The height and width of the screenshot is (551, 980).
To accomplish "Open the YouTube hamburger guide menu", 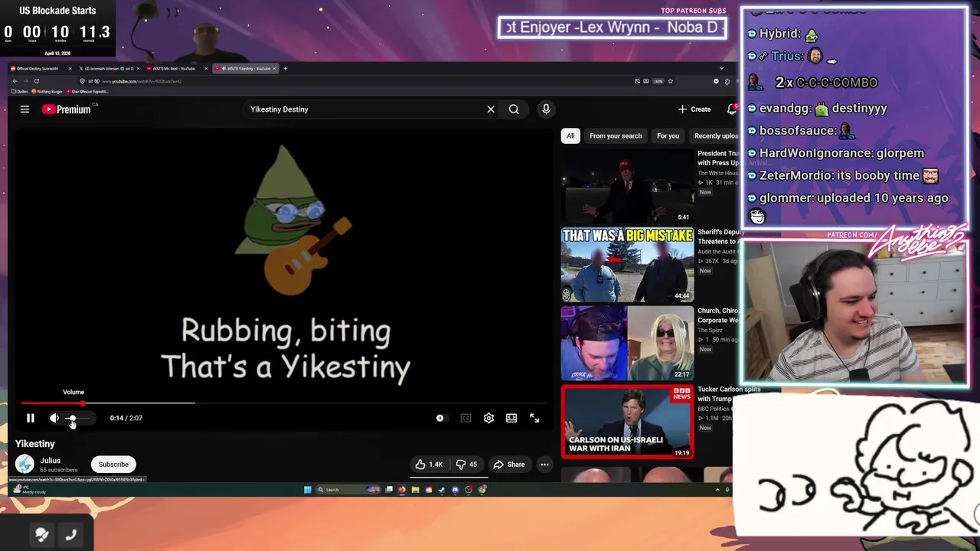I will point(24,109).
